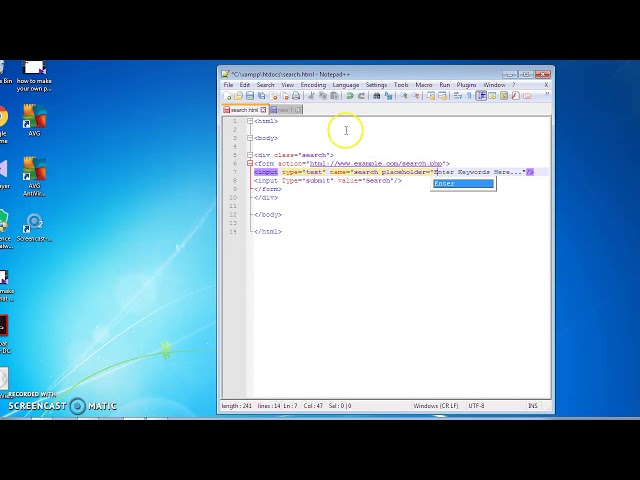This screenshot has width=640, height=480.
Task: Open the Edit menu
Action: pos(244,85)
